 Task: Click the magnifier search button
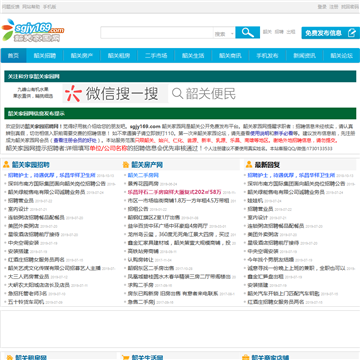pyautogui.click(x=247, y=33)
